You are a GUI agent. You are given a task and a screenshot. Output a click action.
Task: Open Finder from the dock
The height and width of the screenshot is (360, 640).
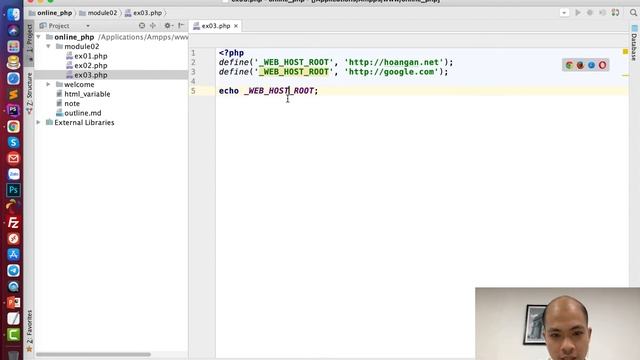[x=13, y=14]
